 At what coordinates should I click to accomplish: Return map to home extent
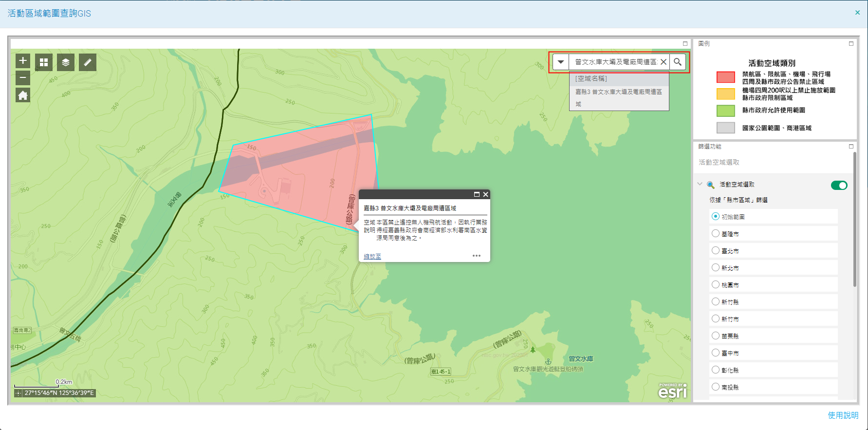click(x=23, y=95)
